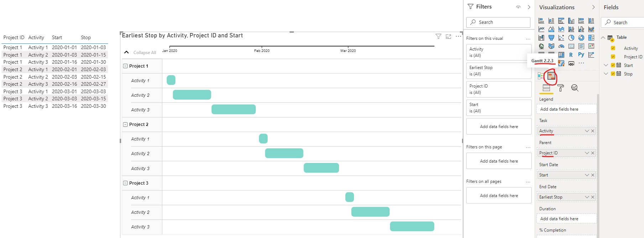Click the Collapse All button
Image resolution: width=644 pixels, height=238 pixels.
pos(140,52)
